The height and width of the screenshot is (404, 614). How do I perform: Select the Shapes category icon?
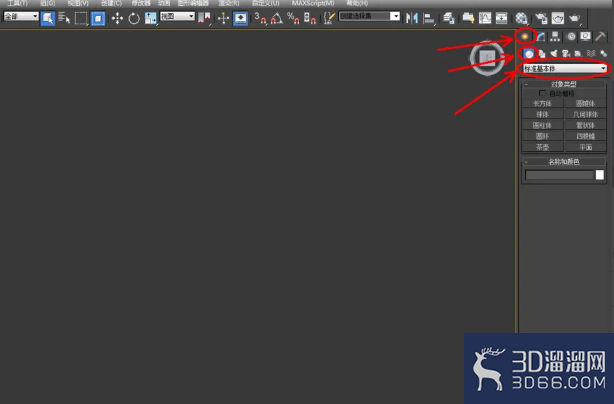click(x=542, y=54)
